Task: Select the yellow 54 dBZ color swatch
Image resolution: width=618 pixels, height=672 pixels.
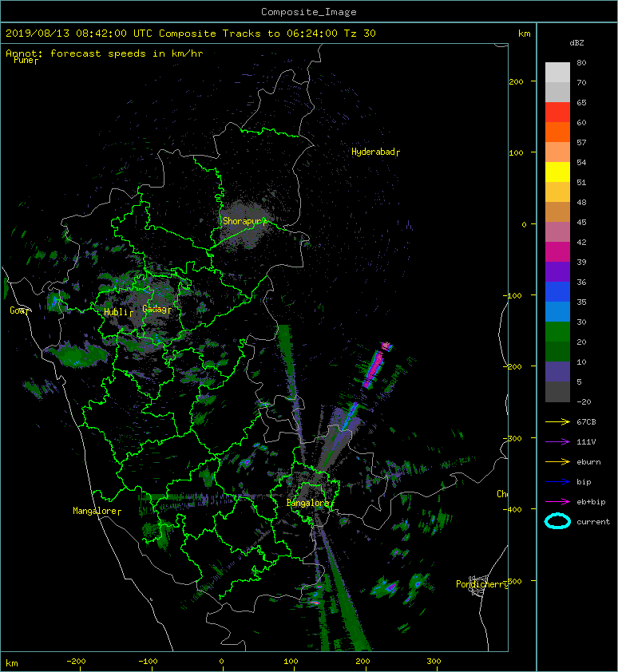Action: [x=557, y=172]
